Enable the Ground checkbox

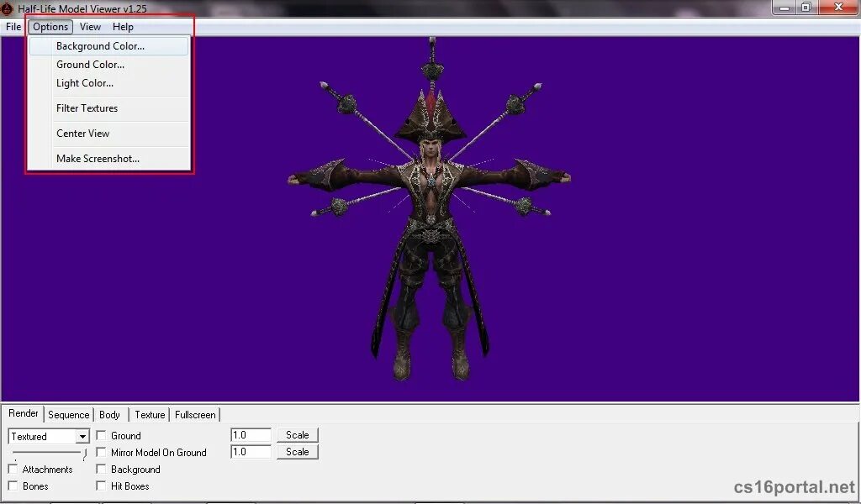101,435
